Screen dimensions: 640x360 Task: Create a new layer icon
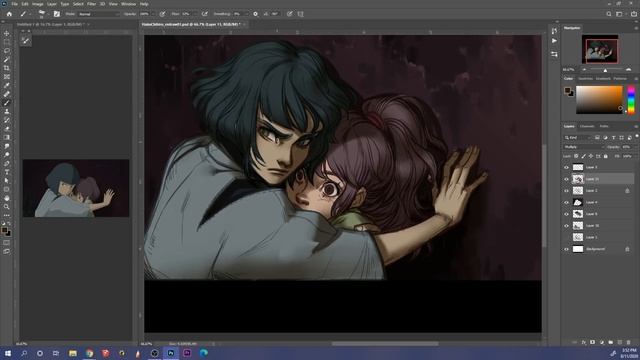click(x=620, y=342)
